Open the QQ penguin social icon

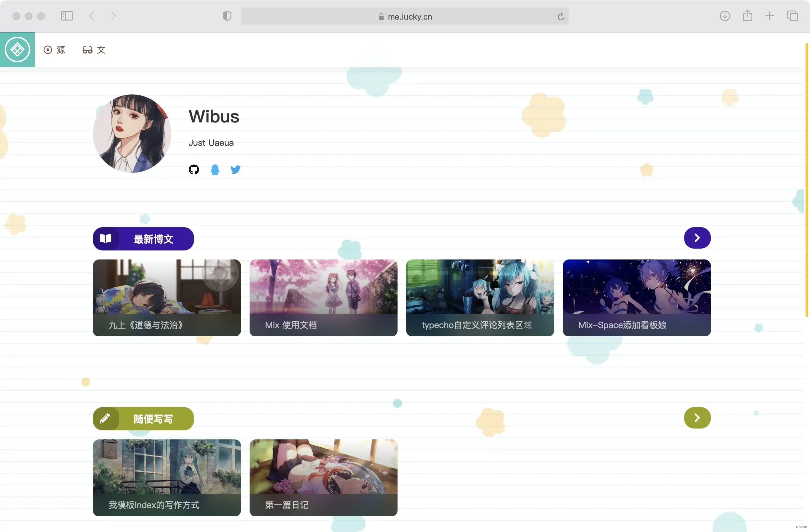coord(215,169)
